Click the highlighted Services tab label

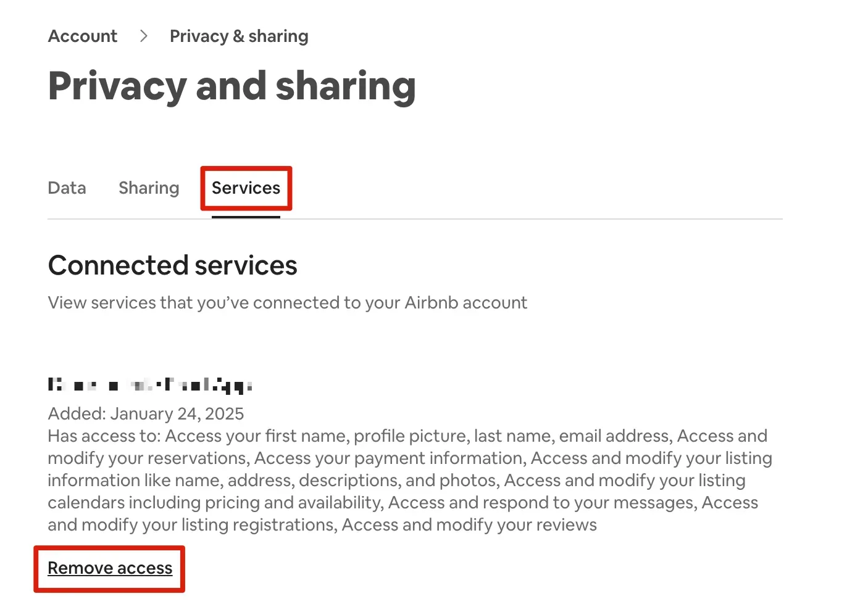tap(246, 188)
